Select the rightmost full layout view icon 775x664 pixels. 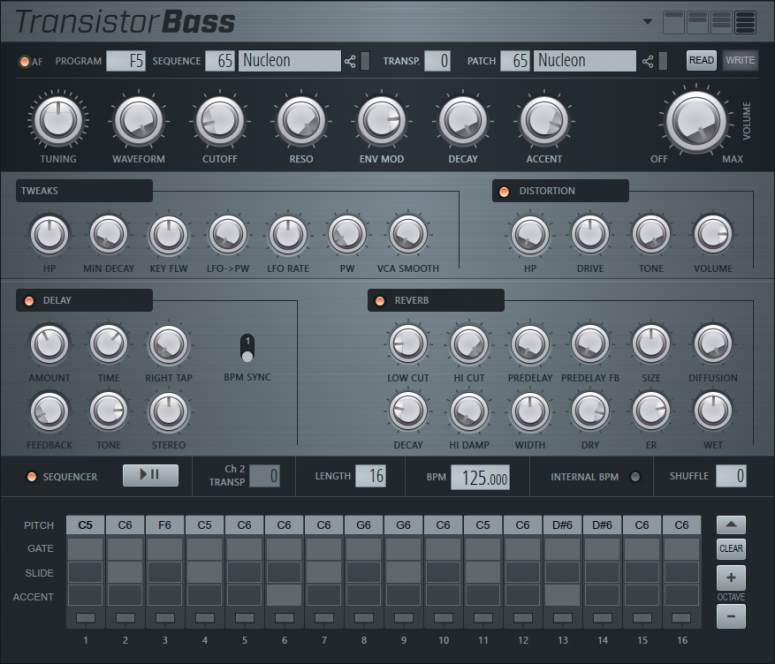[x=745, y=22]
